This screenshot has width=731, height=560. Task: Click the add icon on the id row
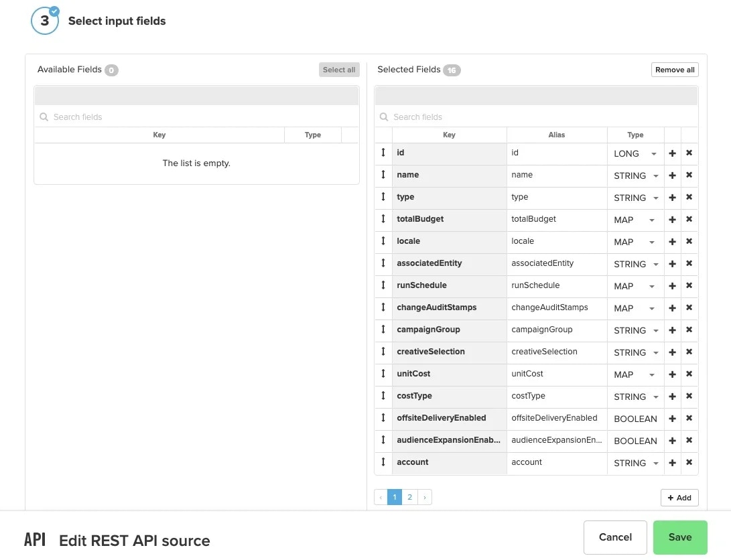point(672,153)
